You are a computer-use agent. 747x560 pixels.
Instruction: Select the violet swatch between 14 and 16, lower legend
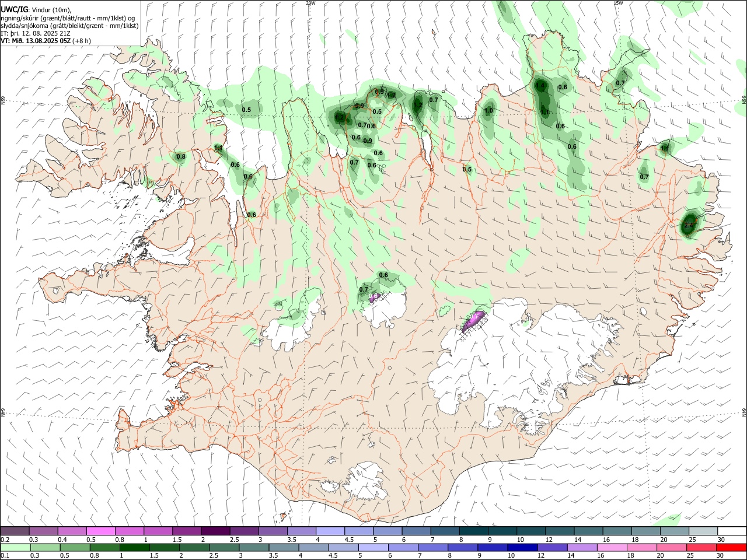pyautogui.click(x=581, y=547)
